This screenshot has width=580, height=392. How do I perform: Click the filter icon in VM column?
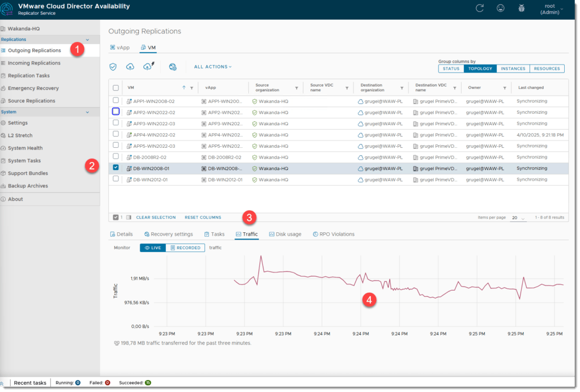191,88
